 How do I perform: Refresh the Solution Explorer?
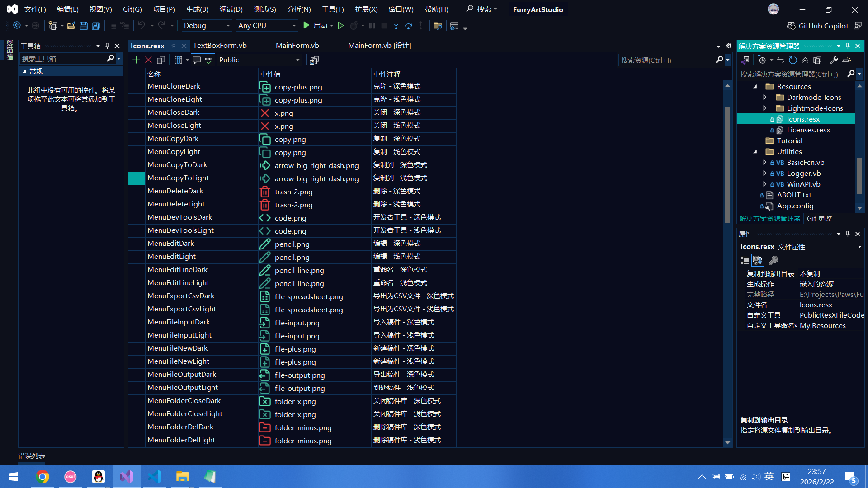click(793, 60)
